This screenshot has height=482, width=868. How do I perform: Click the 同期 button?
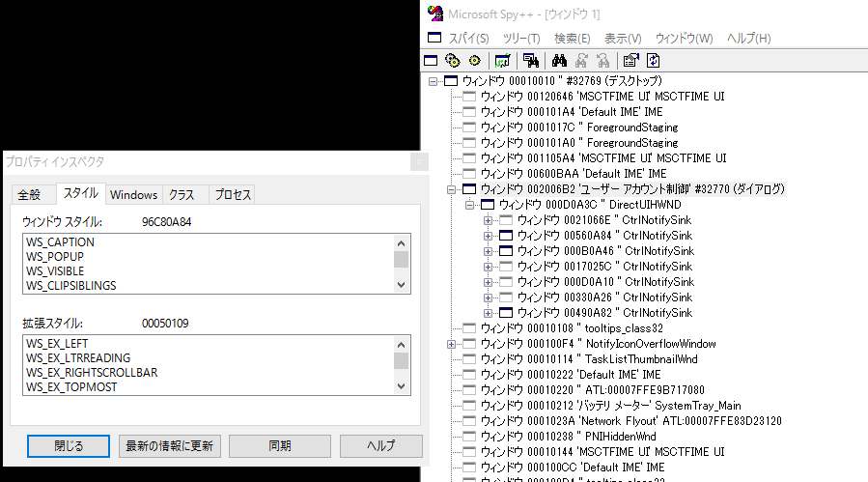point(280,446)
